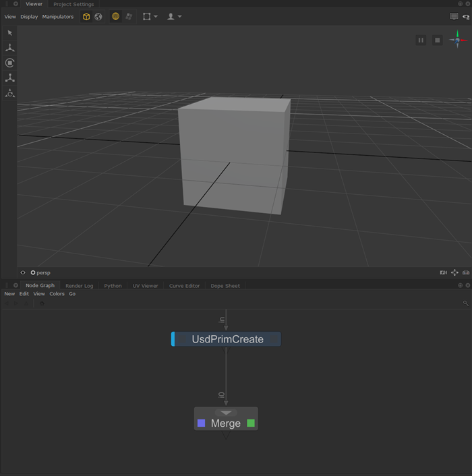Click the orientation axis gizmo
Screen dimensions: 472x476
[458, 39]
